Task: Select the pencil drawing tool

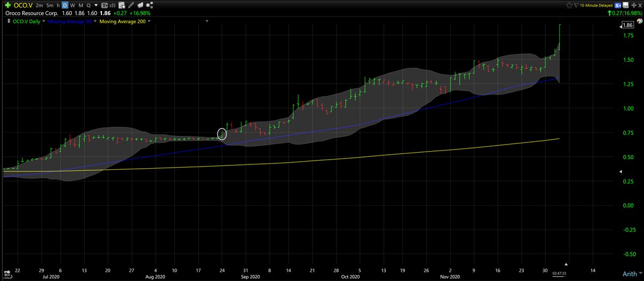Action: click(x=131, y=5)
